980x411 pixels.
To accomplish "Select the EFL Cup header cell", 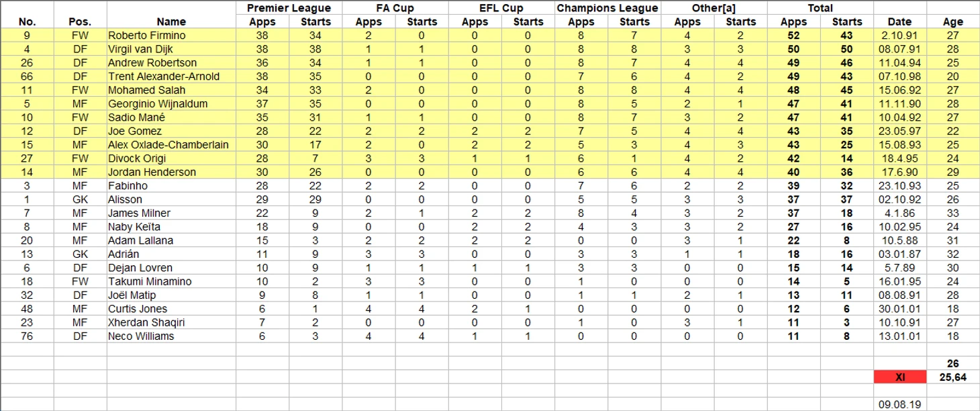I will tap(501, 8).
